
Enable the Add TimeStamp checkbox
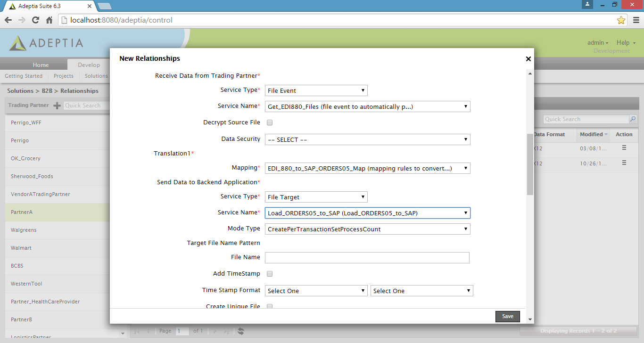pyautogui.click(x=270, y=274)
